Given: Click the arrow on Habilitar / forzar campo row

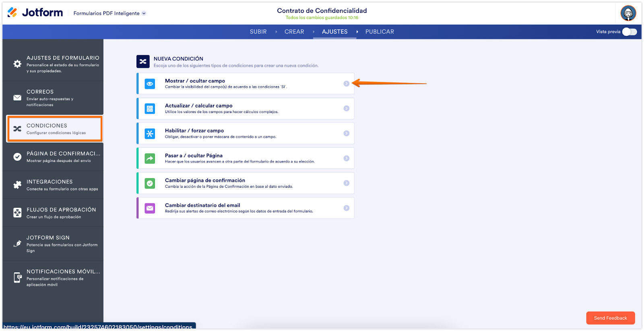Looking at the screenshot, I should tap(347, 134).
